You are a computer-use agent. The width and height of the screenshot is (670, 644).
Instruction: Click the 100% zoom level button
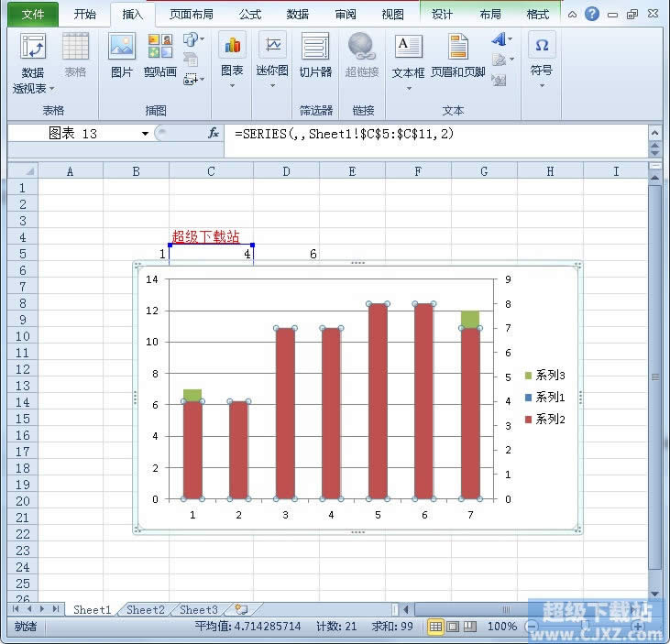click(501, 627)
